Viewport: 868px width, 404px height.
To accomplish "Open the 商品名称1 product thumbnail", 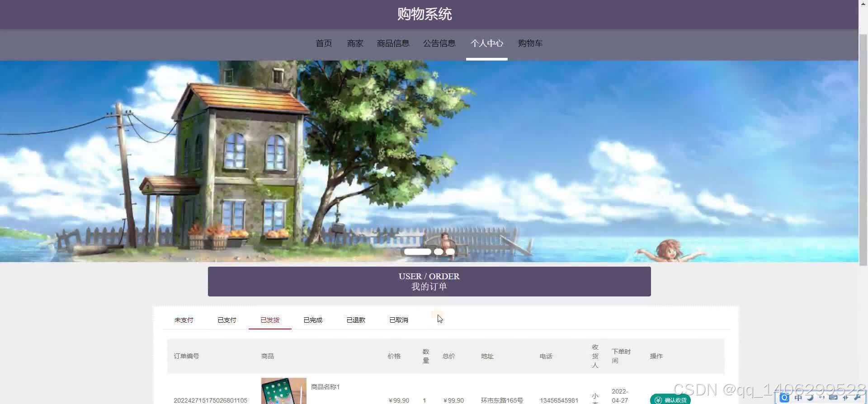I will pyautogui.click(x=284, y=391).
